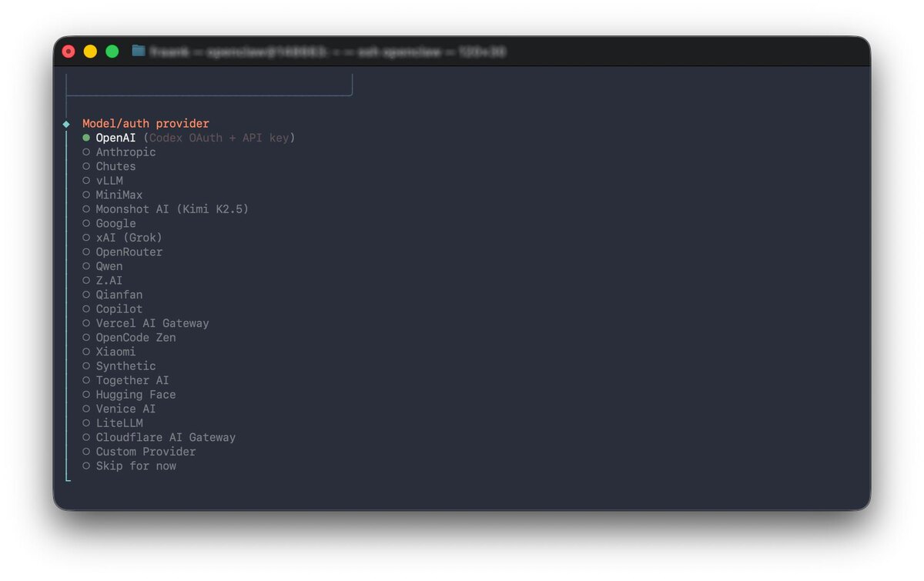Select the Custom Provider option

click(139, 451)
